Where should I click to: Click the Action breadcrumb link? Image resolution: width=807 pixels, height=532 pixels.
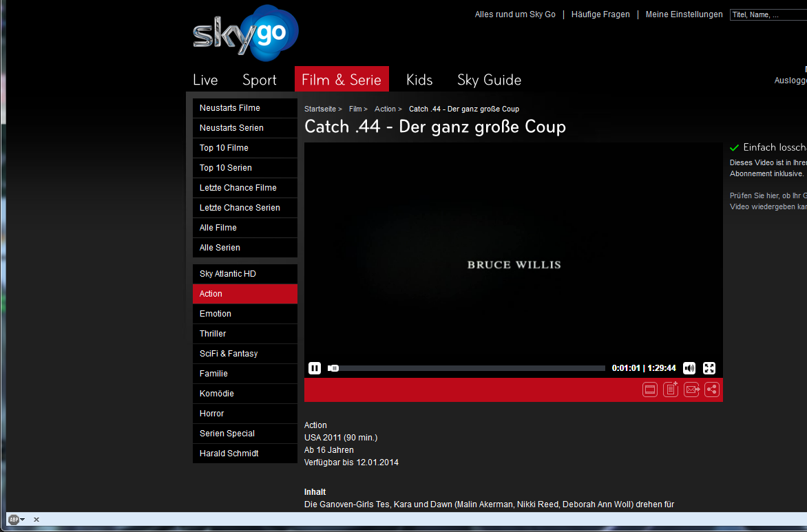click(x=385, y=109)
